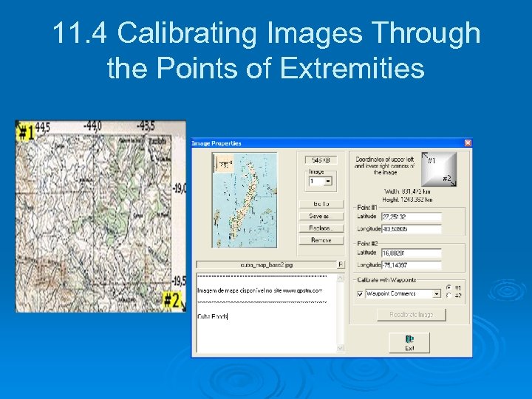Open the Waypoint Comments dropdown
The width and height of the screenshot is (532, 399).
pyautogui.click(x=437, y=294)
